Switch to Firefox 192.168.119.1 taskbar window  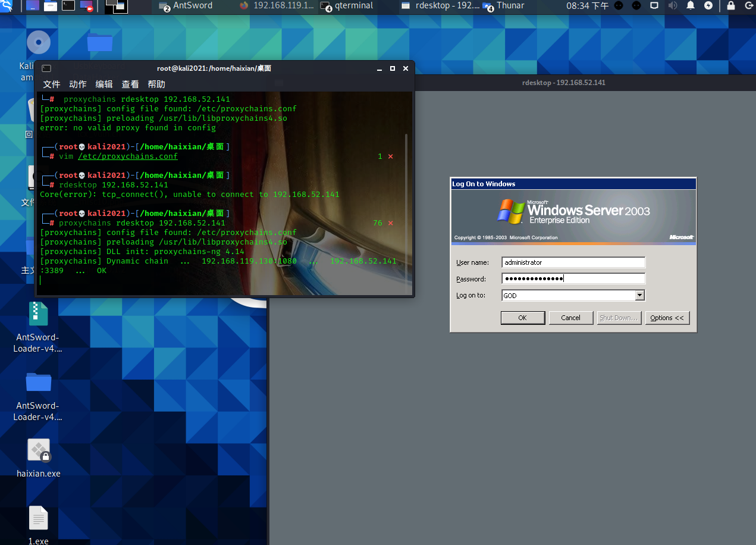pos(277,6)
